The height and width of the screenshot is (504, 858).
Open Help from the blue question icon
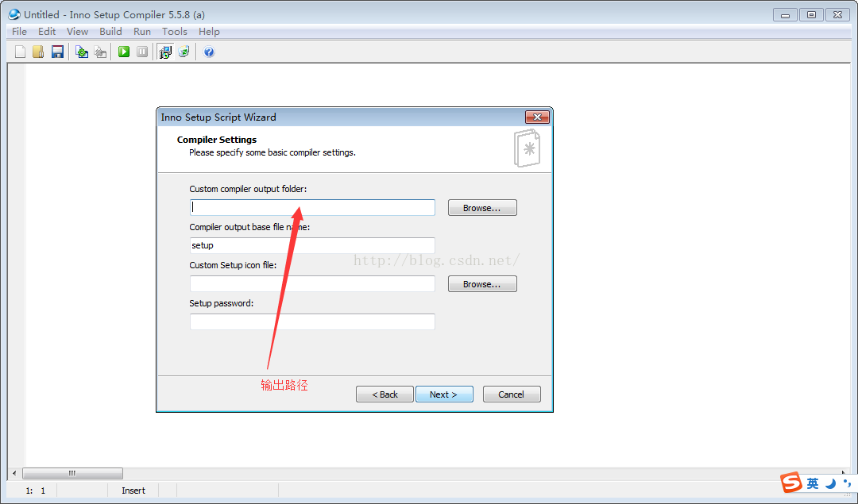(209, 52)
